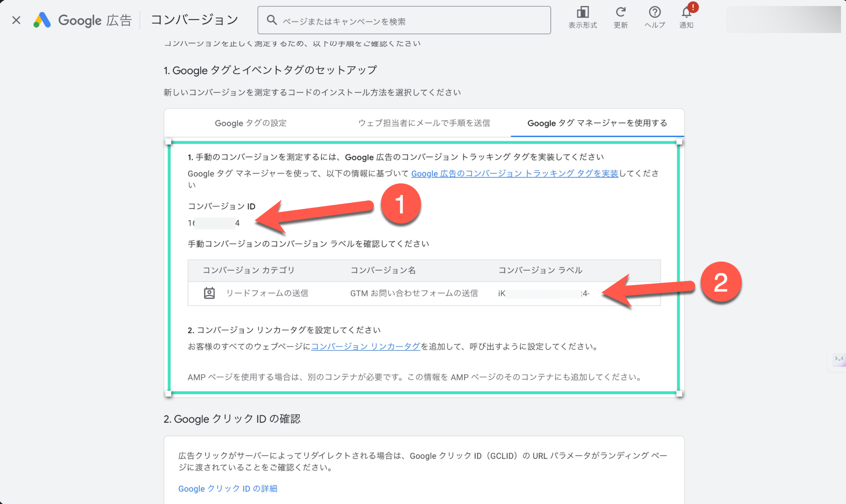Click the GTM お問い合わせフォームの送信 conversion name
This screenshot has height=504, width=846.
[413, 294]
